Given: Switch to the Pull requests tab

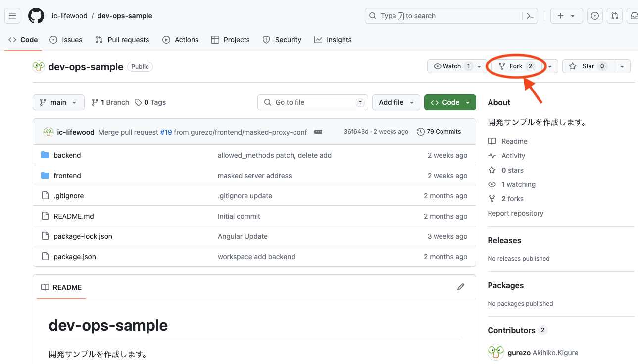Looking at the screenshot, I should tap(122, 40).
